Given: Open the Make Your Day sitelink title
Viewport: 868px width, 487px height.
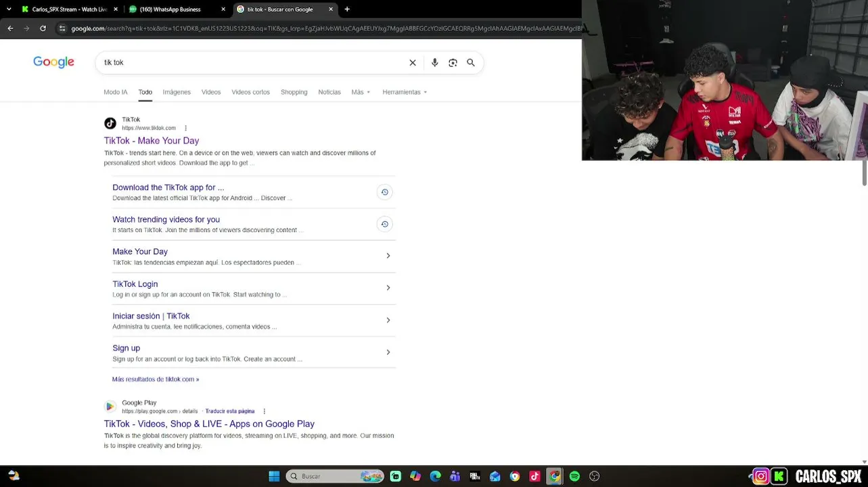Looking at the screenshot, I should [140, 252].
